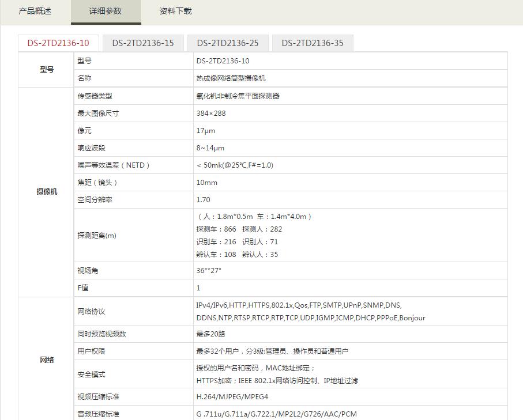
Task: Show specs for the DS-2TD2136-35 tab
Action: (313, 43)
